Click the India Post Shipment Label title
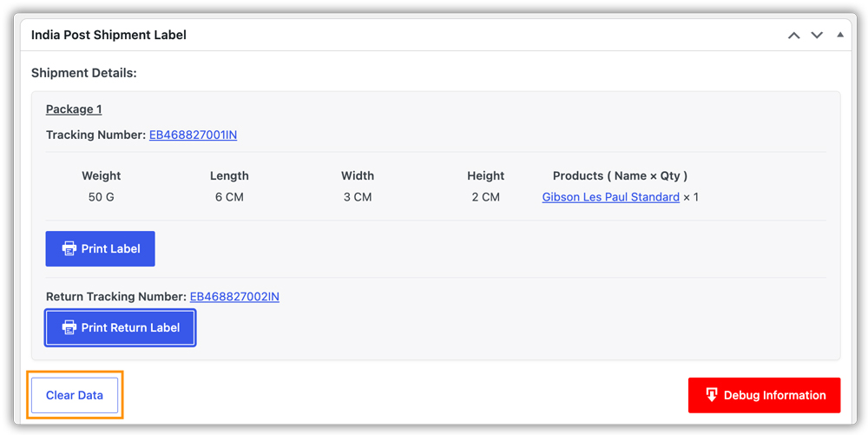Image resolution: width=868 pixels, height=435 pixels. point(108,35)
